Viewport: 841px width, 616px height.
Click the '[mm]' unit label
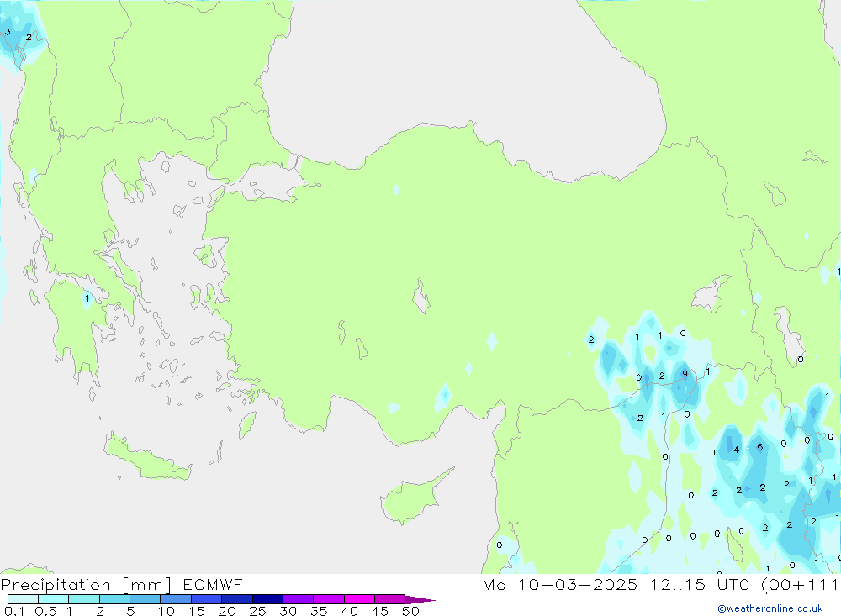click(147, 585)
